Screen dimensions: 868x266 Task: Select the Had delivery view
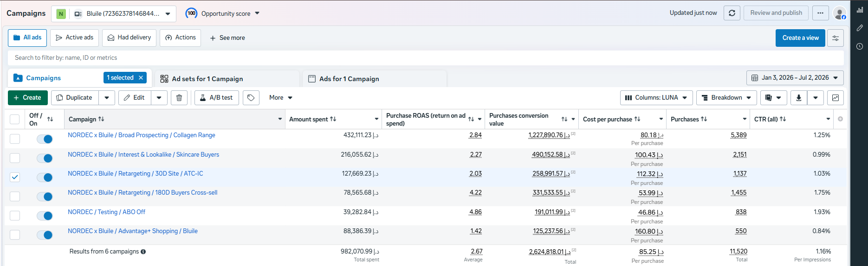point(130,38)
